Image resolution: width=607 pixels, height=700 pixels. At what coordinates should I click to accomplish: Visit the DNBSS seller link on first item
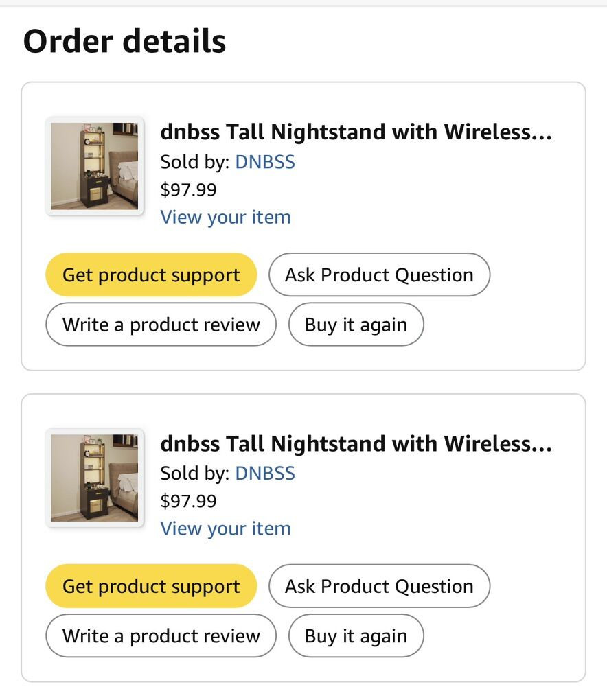[265, 162]
